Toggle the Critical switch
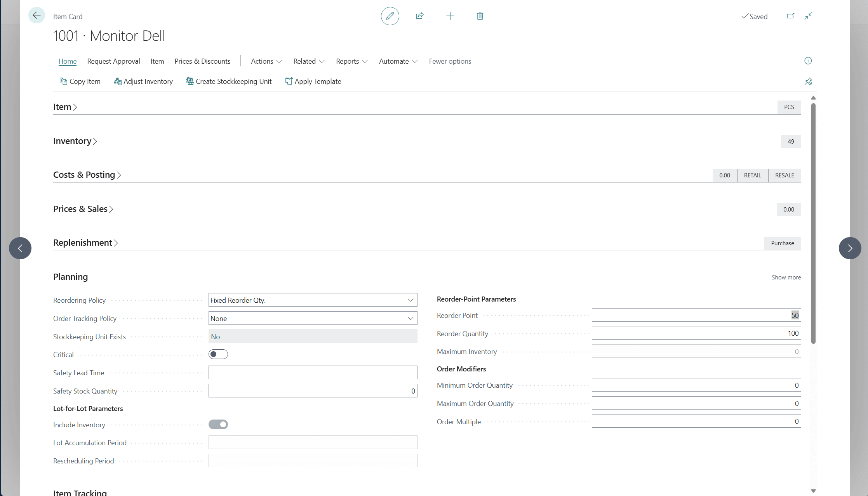The image size is (868, 496). (x=218, y=354)
